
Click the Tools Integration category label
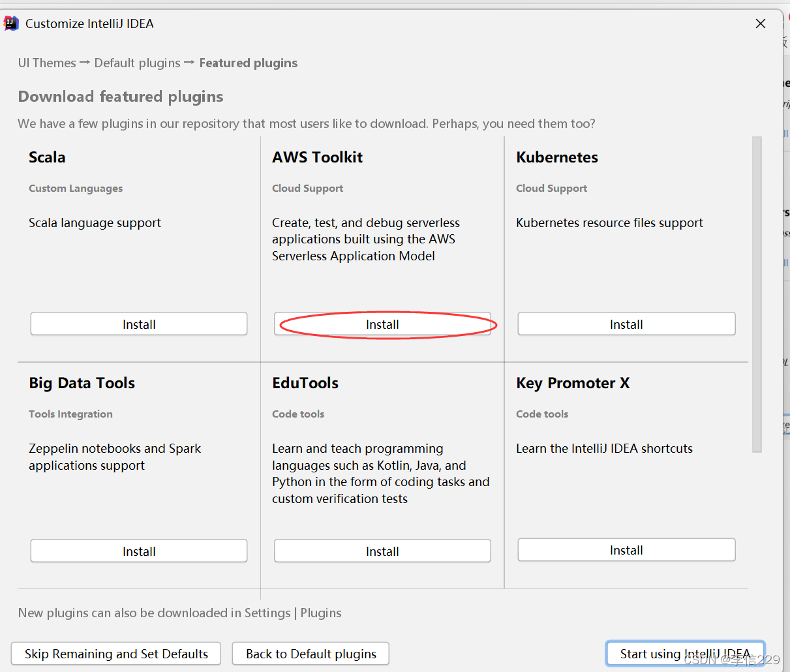(x=70, y=414)
